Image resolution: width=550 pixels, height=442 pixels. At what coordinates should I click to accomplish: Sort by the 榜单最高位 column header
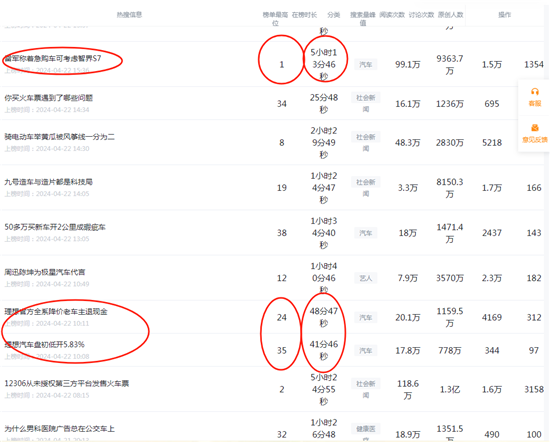tap(275, 19)
